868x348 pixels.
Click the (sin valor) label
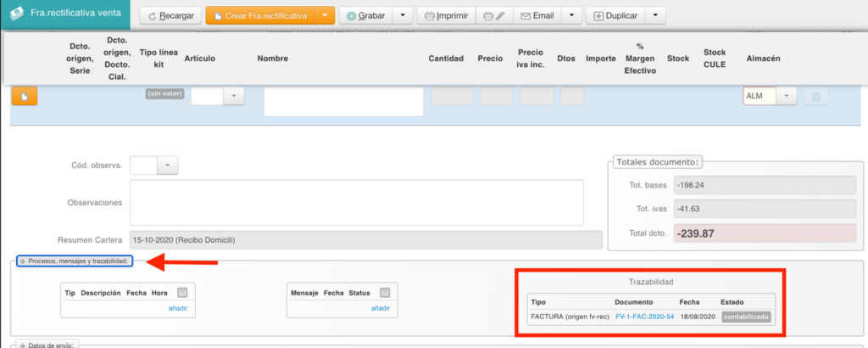tap(164, 93)
